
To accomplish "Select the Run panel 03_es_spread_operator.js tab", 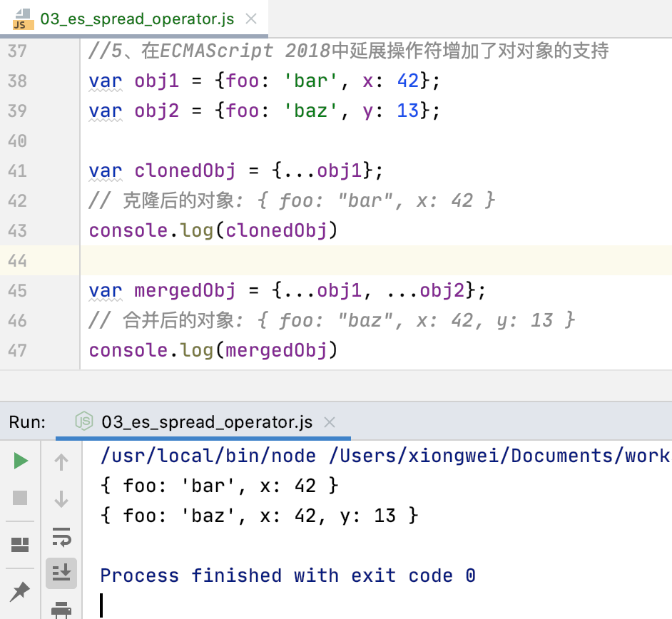I will [203, 422].
